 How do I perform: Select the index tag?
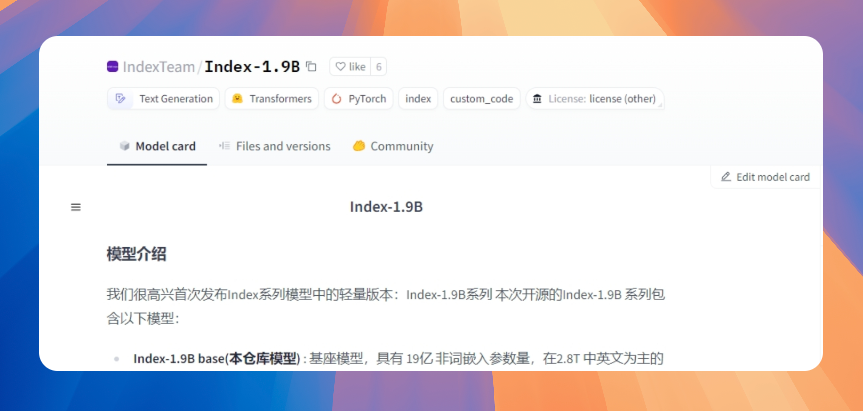(x=418, y=99)
